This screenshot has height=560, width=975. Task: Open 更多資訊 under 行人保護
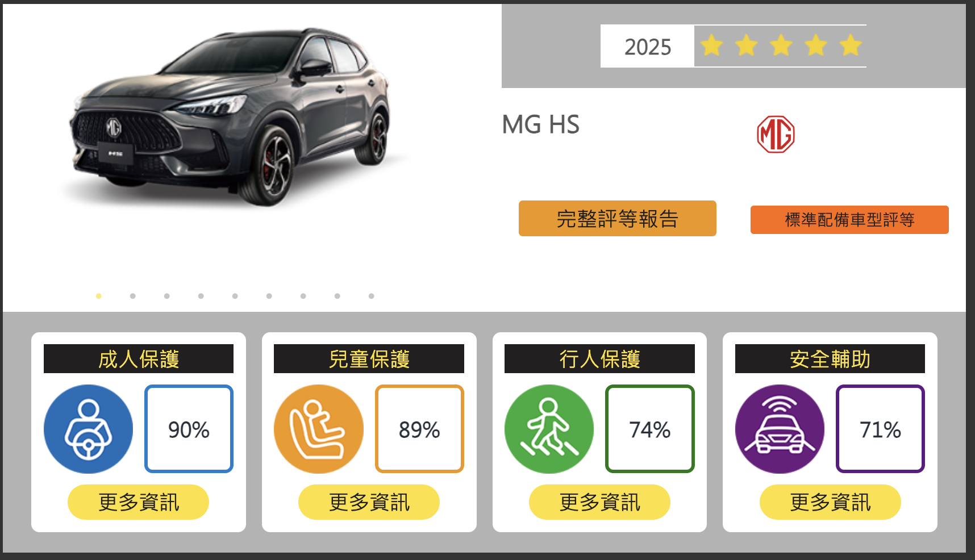click(599, 502)
